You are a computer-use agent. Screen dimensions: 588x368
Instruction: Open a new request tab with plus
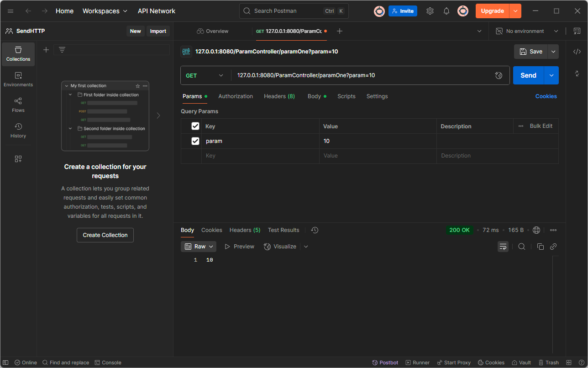pyautogui.click(x=339, y=31)
